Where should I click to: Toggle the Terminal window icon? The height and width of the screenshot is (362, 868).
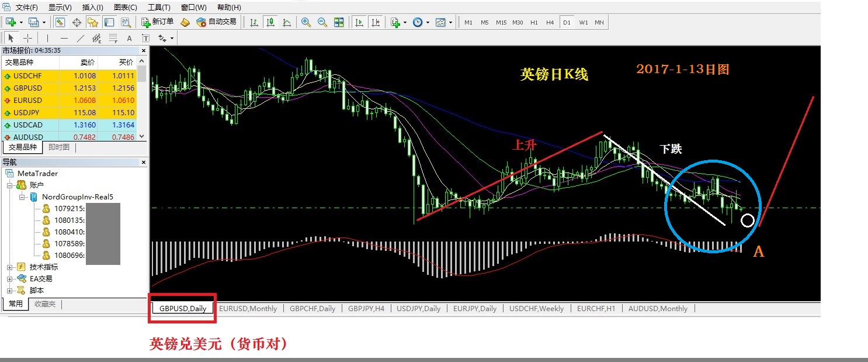click(109, 22)
